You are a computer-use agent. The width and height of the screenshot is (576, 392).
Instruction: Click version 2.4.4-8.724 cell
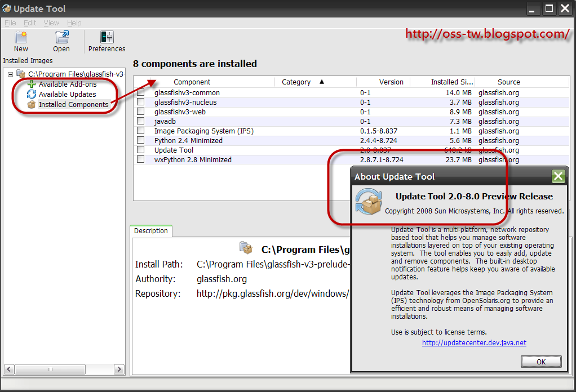(x=379, y=141)
